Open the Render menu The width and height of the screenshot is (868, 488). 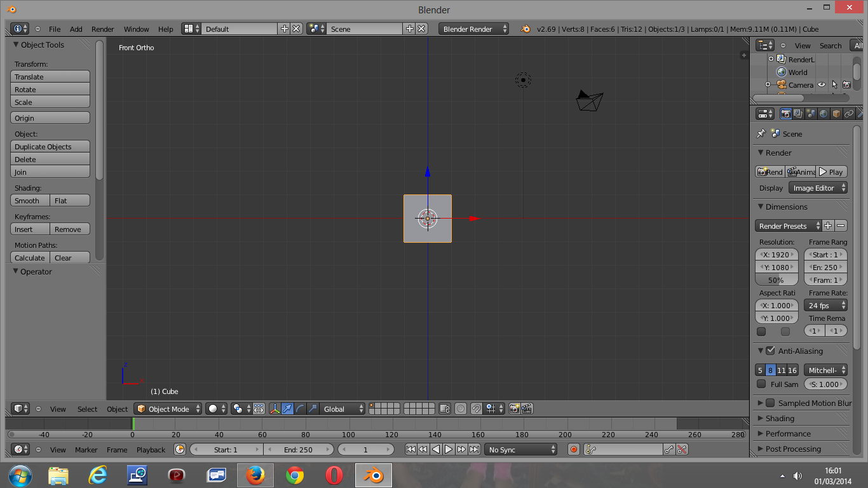click(x=102, y=29)
